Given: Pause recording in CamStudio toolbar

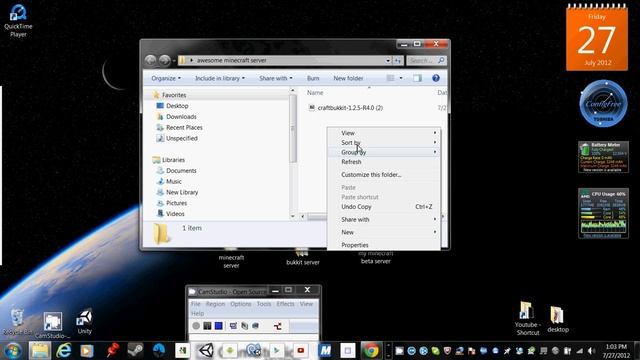Looking at the screenshot, I should (x=207, y=326).
